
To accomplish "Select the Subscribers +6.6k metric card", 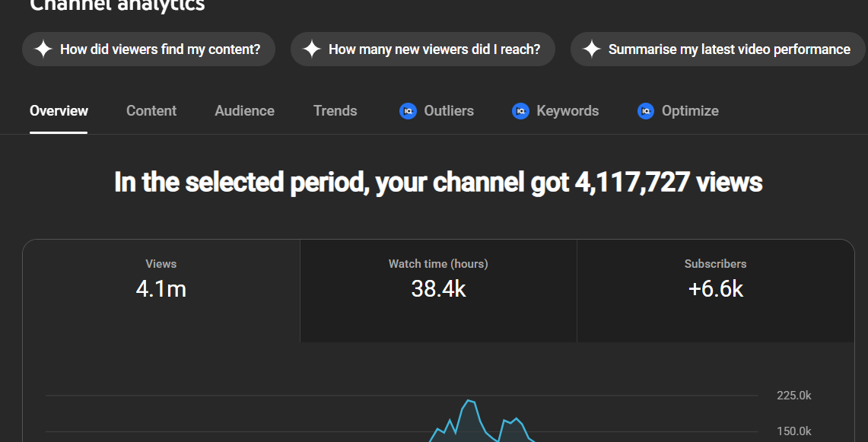I will [x=715, y=291].
